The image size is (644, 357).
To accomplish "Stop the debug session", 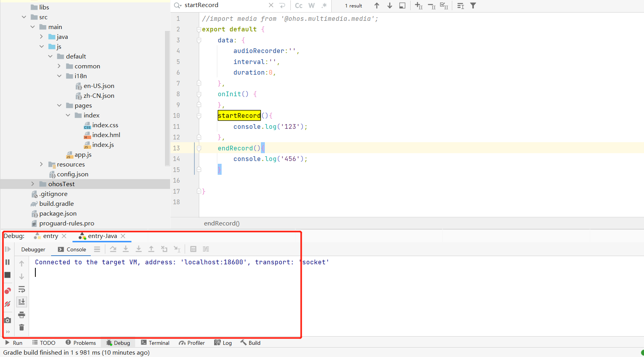I will pyautogui.click(x=7, y=275).
